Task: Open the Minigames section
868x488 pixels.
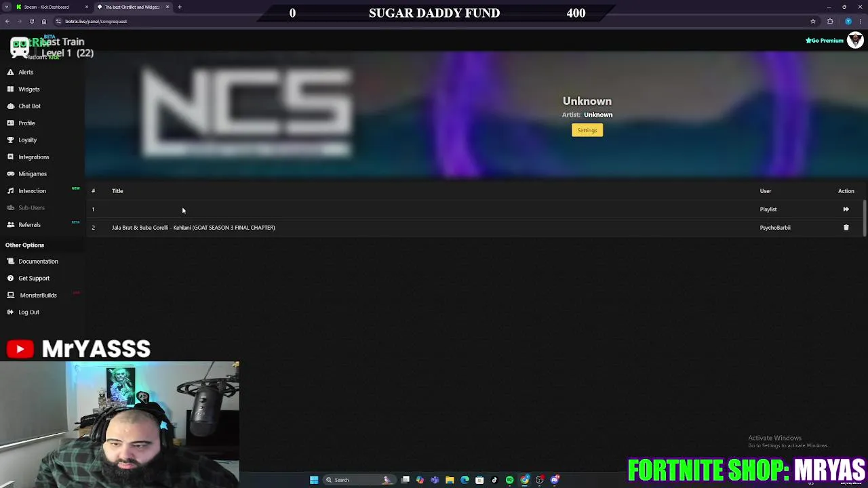Action: [x=27, y=174]
